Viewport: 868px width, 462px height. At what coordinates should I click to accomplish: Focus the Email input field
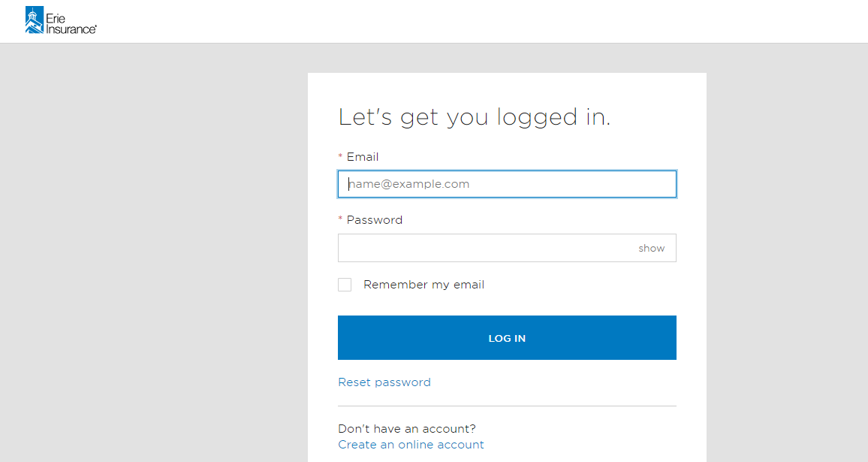pos(507,184)
